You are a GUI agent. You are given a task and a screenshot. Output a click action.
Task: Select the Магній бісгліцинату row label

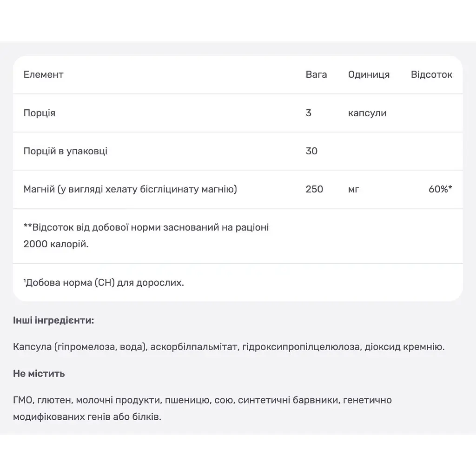tap(130, 189)
